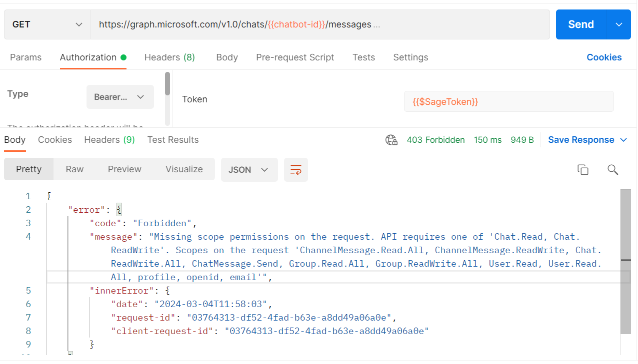This screenshot has height=364, width=638.
Task: Open the Settings tab
Action: pyautogui.click(x=410, y=57)
